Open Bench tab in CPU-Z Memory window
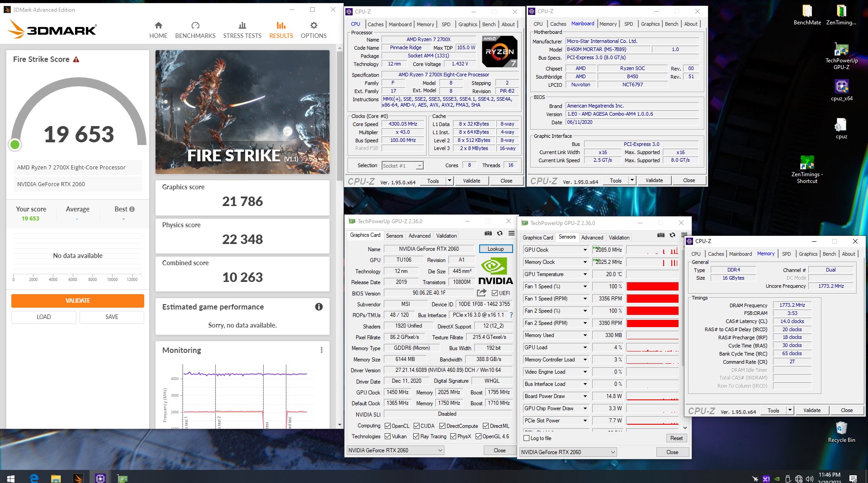 [829, 254]
